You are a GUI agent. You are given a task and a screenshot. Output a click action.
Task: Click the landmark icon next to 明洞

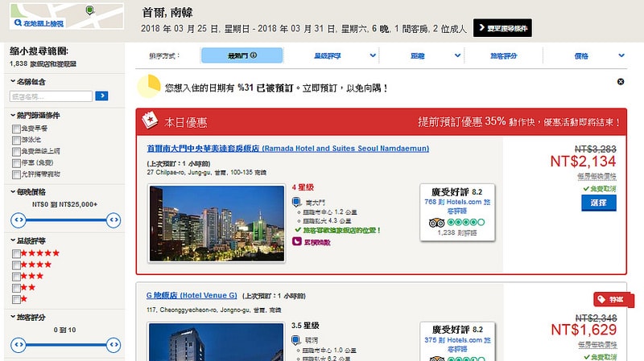(x=296, y=340)
